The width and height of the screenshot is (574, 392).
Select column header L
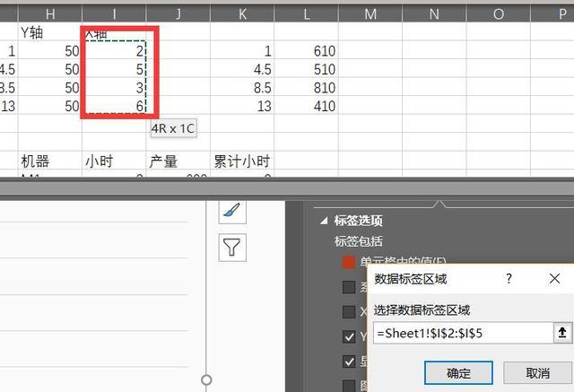pos(307,14)
